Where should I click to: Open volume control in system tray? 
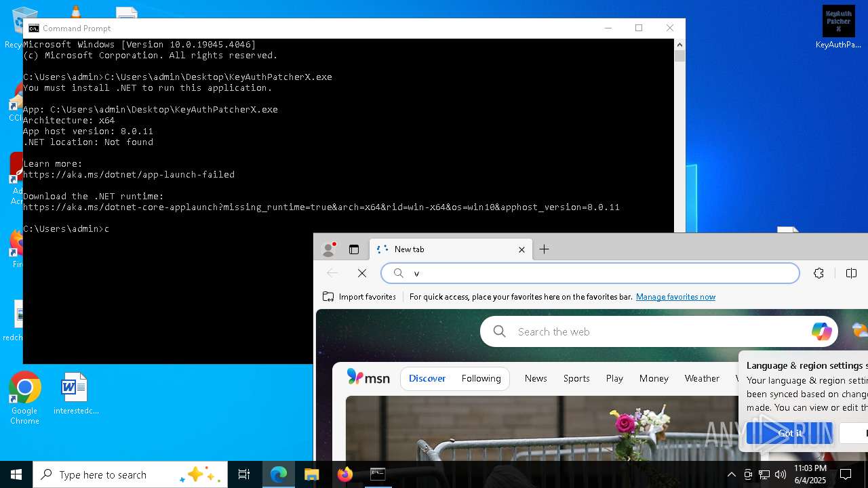(x=781, y=474)
